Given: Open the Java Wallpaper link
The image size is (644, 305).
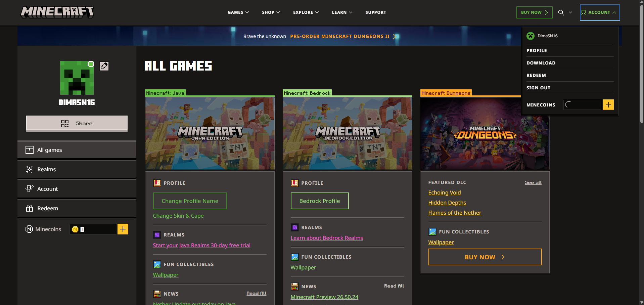Looking at the screenshot, I should pyautogui.click(x=166, y=275).
